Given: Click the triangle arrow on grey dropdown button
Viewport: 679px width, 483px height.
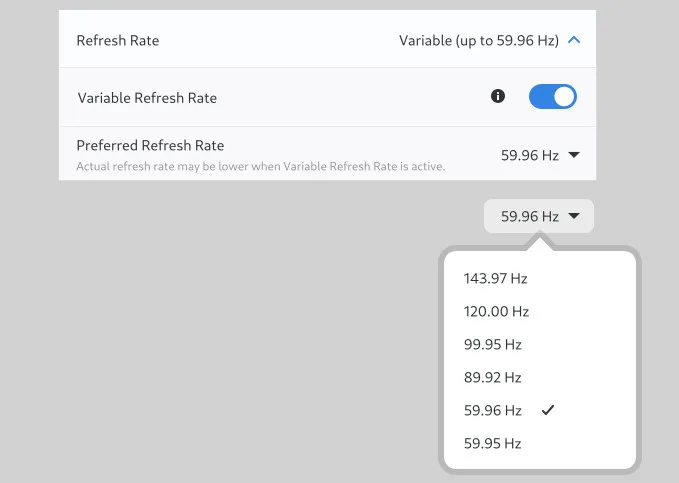Looking at the screenshot, I should pos(574,215).
